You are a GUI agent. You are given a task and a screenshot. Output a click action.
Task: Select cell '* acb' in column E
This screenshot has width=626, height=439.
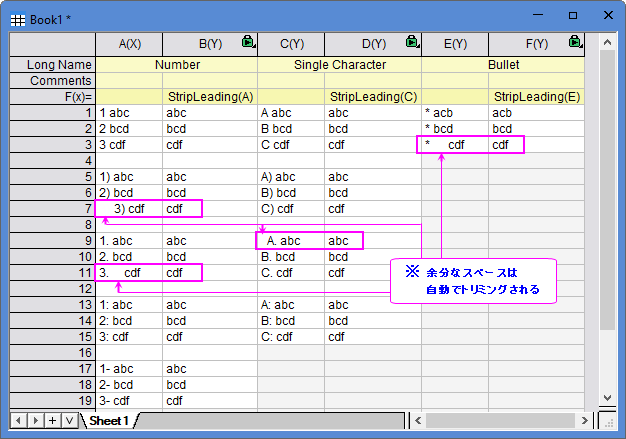[455, 113]
